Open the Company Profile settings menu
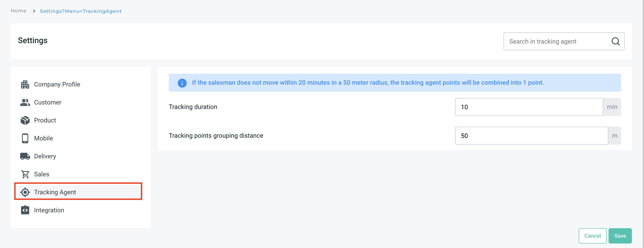644x248 pixels. click(57, 84)
